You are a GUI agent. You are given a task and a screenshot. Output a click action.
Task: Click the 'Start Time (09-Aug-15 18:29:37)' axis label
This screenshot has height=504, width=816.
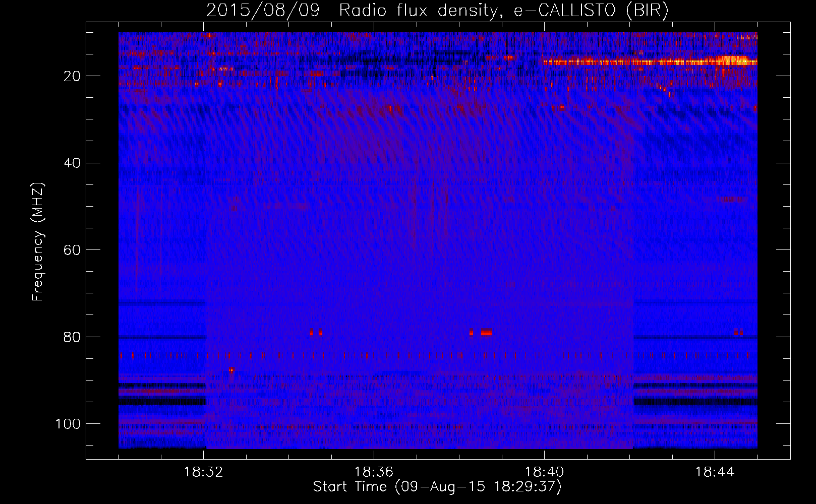(x=437, y=487)
